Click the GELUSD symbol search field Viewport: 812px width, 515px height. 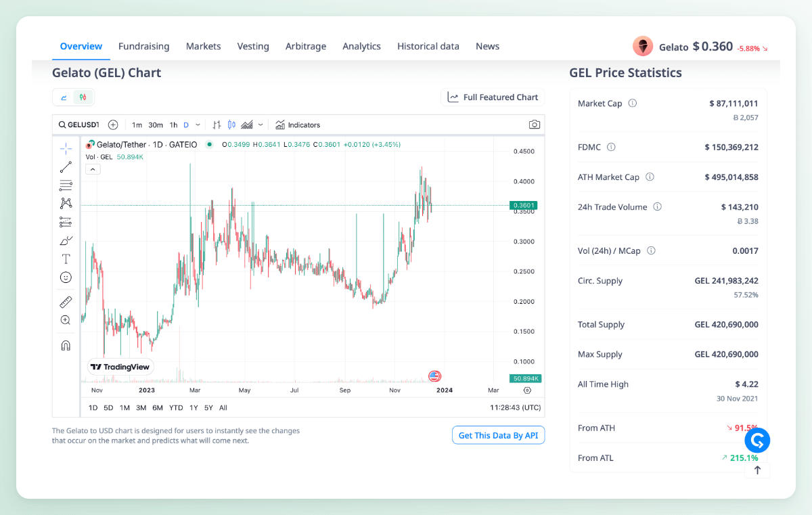(x=79, y=125)
